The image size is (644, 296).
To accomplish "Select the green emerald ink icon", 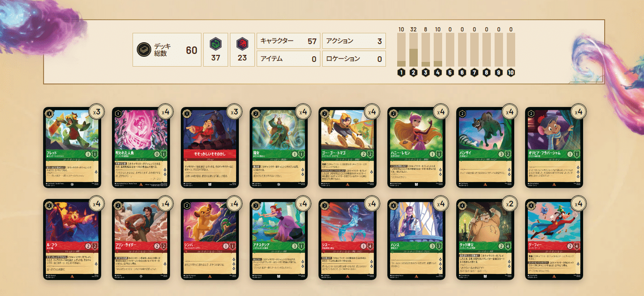I will tap(215, 44).
